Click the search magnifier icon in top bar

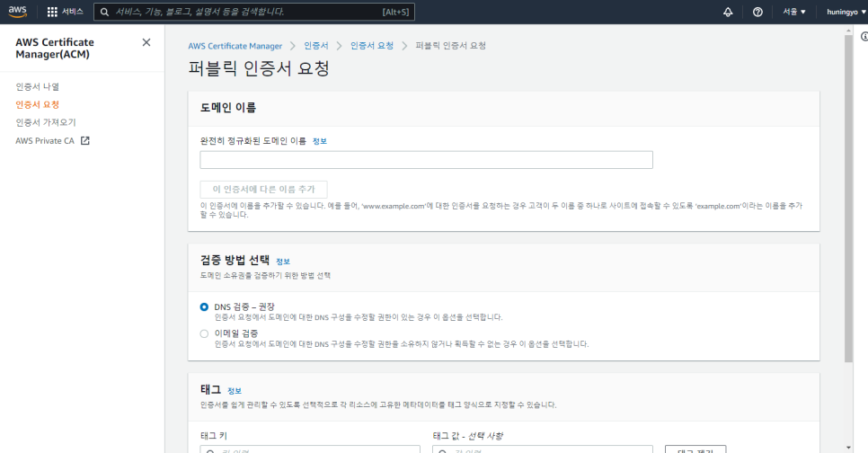pyautogui.click(x=104, y=12)
